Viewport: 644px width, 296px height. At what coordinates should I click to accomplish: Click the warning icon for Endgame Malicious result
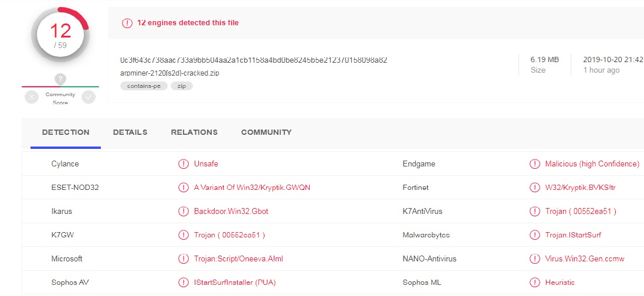pos(534,164)
